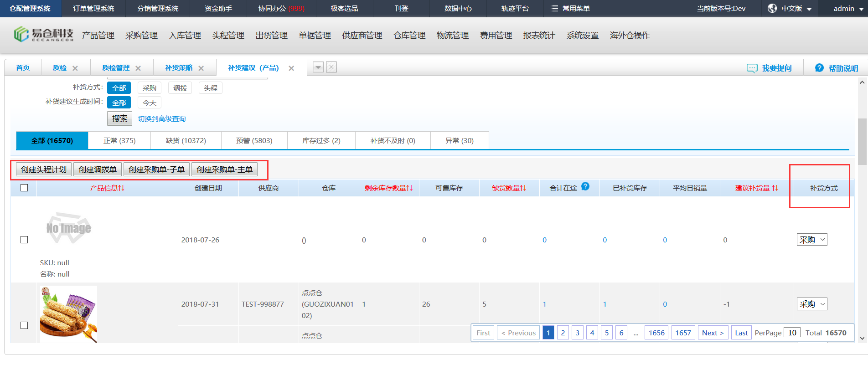This screenshot has height=375, width=868.
Task: Switch to 缺货 (10372) tab
Action: click(186, 140)
